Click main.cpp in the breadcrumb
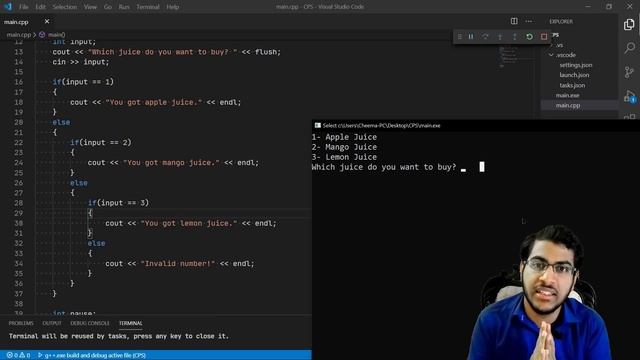640x360 pixels. click(x=19, y=35)
